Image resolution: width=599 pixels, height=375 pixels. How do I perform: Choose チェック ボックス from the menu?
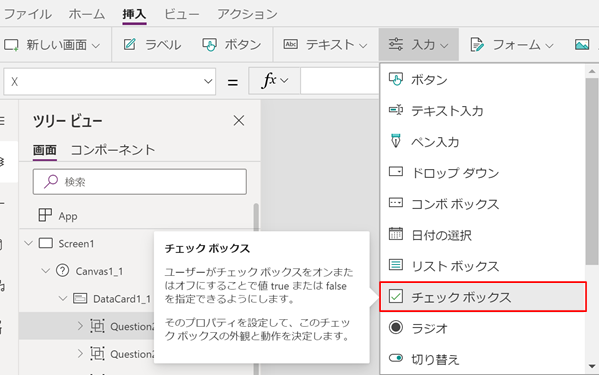[x=483, y=297]
